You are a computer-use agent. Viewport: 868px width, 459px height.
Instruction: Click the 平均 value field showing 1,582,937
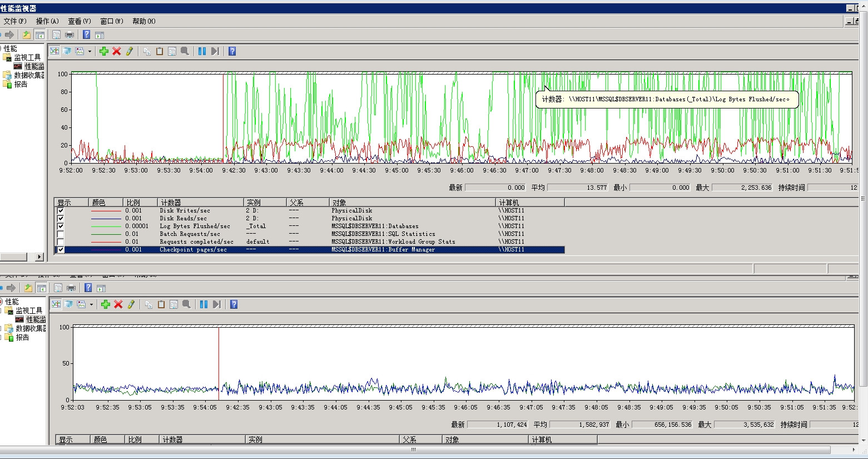[x=580, y=425]
